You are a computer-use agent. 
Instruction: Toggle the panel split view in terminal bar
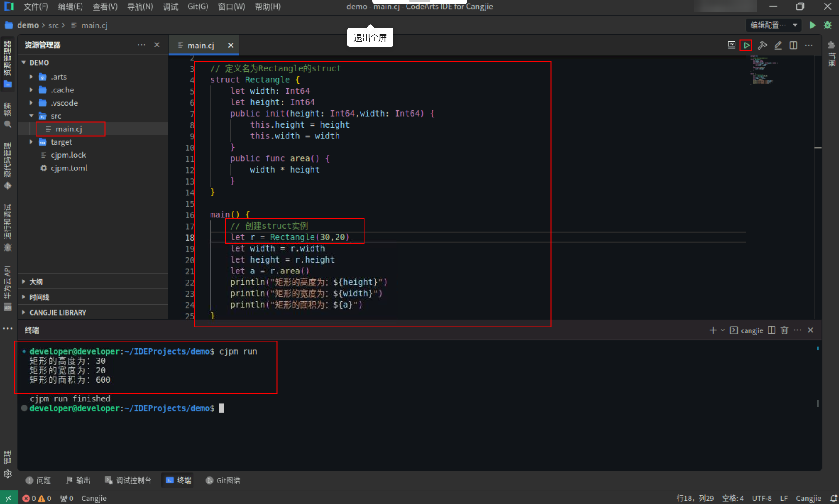(x=771, y=330)
